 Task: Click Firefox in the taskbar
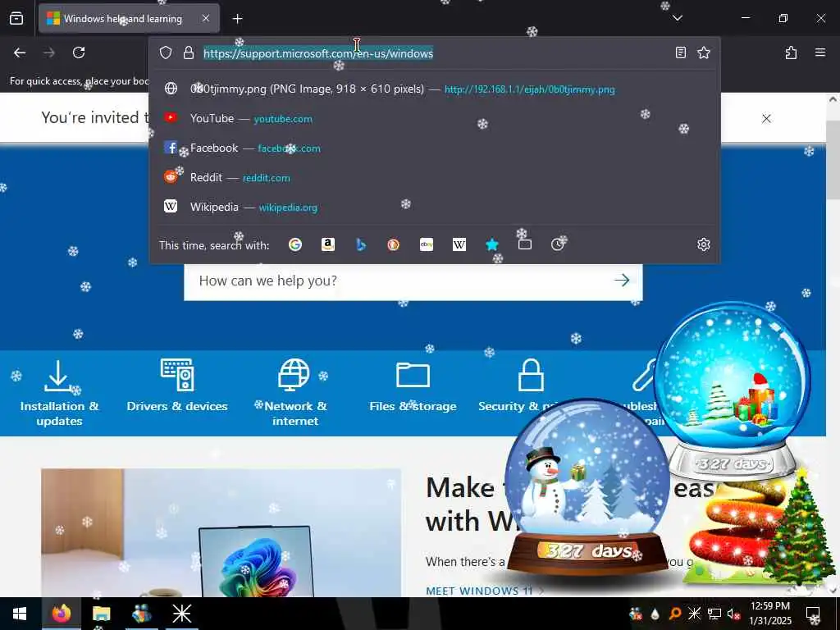(61, 614)
